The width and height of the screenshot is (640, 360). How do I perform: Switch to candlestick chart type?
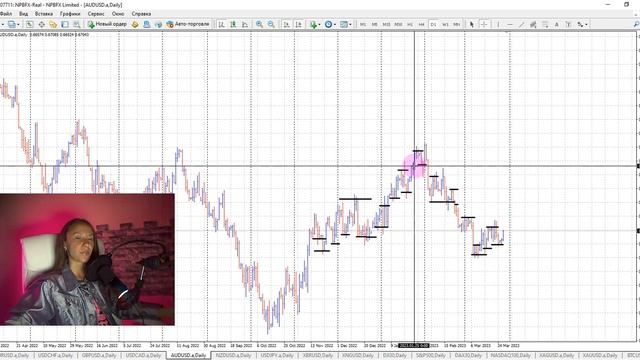tap(233, 24)
